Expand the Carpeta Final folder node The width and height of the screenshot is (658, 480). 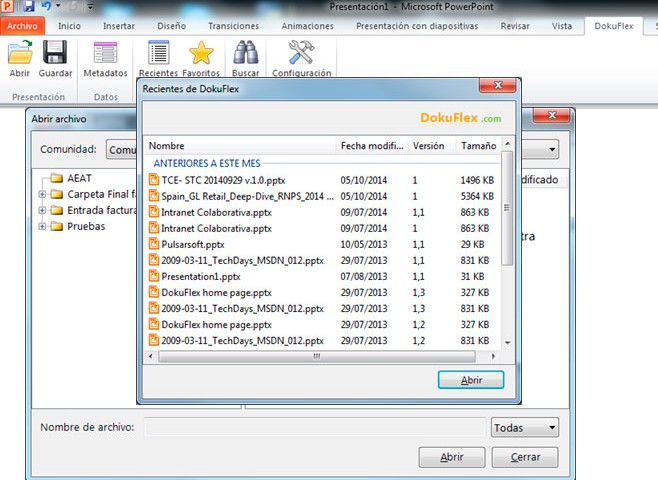point(42,194)
